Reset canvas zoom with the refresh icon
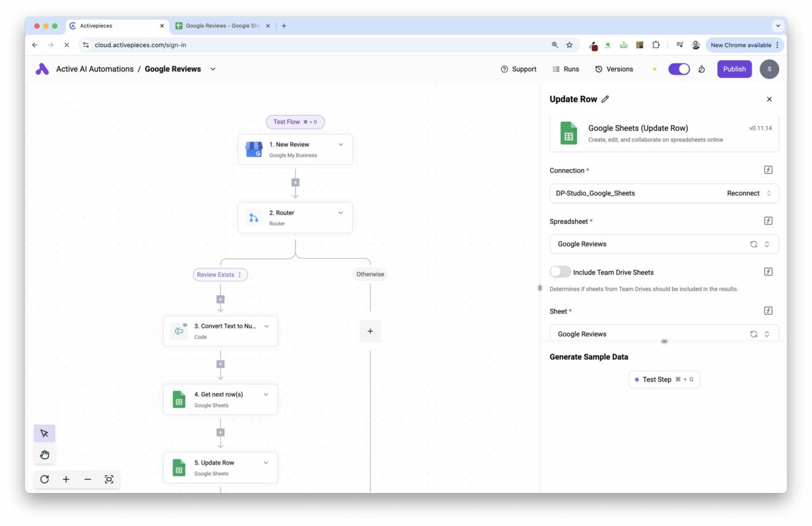The height and width of the screenshot is (526, 812). tap(44, 479)
